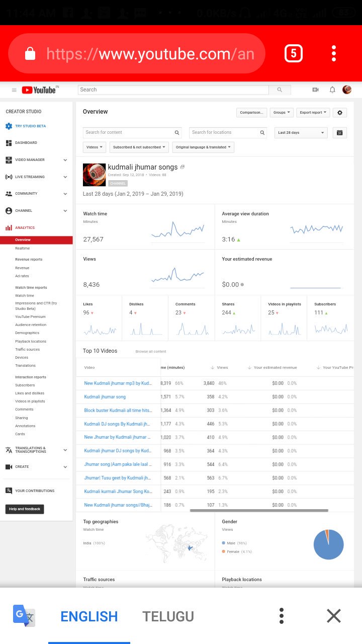Image resolution: width=362 pixels, height=644 pixels.
Task: Open the browser tab switcher showing 5
Action: pyautogui.click(x=294, y=53)
